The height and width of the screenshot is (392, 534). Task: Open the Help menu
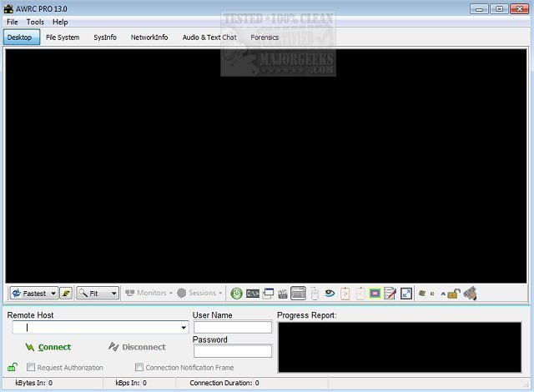[60, 22]
